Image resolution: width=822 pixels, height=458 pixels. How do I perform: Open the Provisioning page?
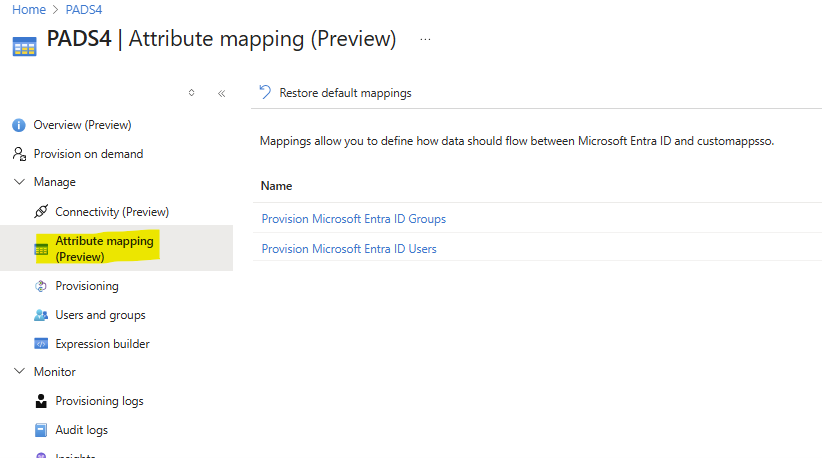[x=87, y=286]
